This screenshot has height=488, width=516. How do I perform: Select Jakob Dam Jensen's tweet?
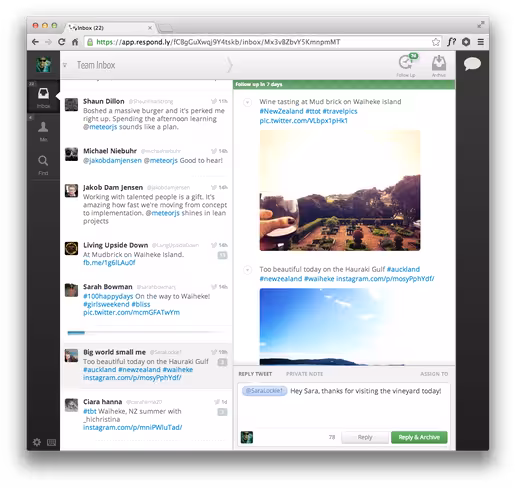[x=146, y=204]
